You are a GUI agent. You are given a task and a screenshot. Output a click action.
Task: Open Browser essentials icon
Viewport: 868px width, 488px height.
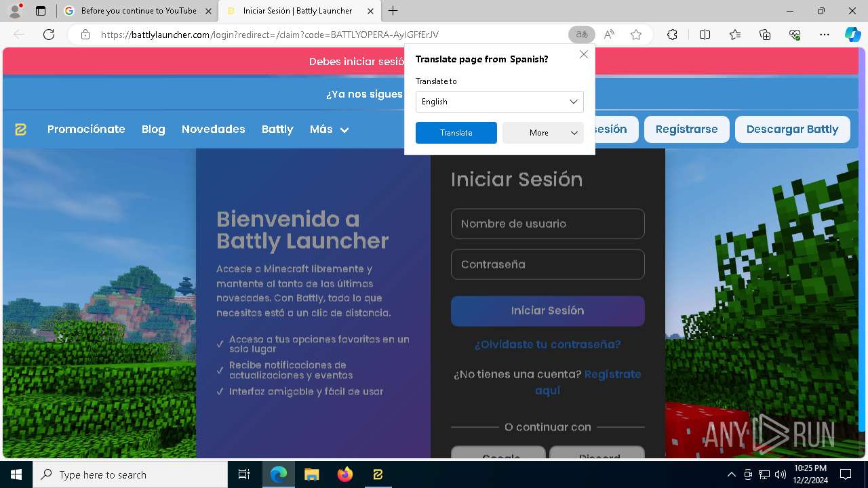[x=795, y=35]
